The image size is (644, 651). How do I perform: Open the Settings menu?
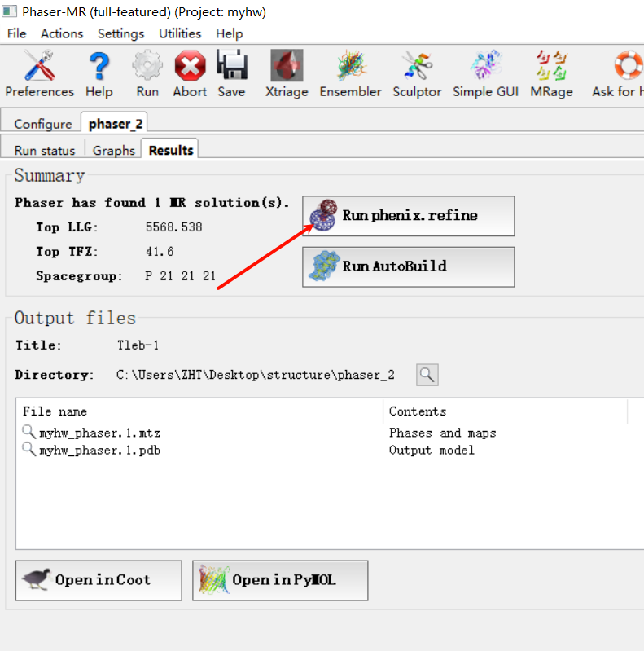(x=120, y=33)
